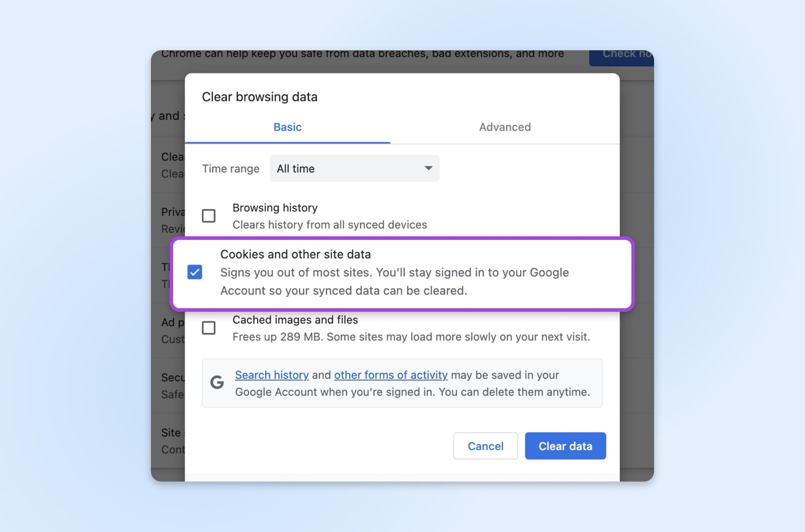Screen dimensions: 805x532
Task: Click the Clear data button
Action: [x=565, y=446]
